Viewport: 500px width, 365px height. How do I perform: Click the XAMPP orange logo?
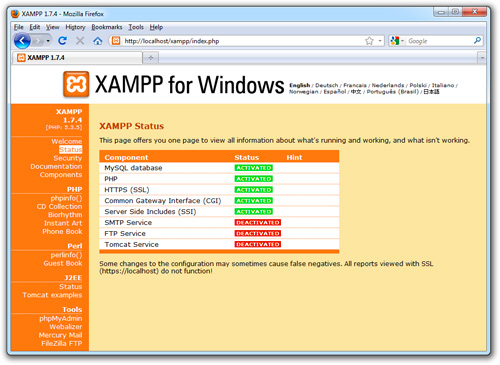pos(76,84)
